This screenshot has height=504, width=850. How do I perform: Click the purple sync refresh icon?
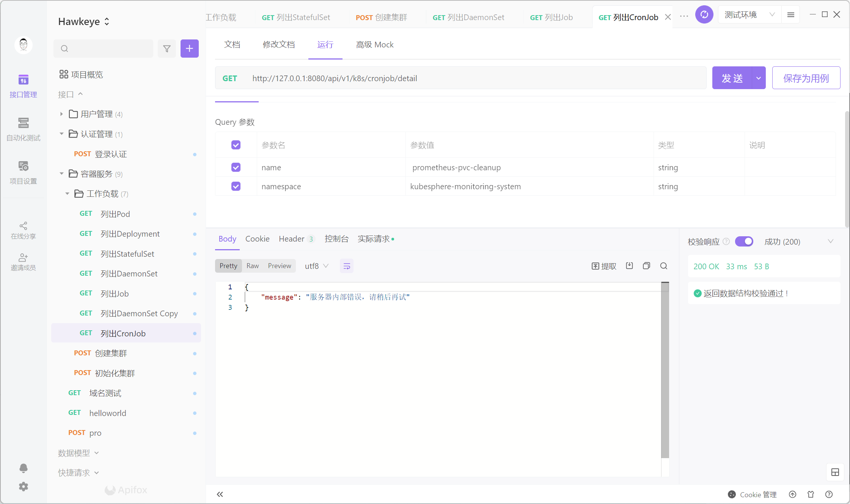pyautogui.click(x=704, y=14)
